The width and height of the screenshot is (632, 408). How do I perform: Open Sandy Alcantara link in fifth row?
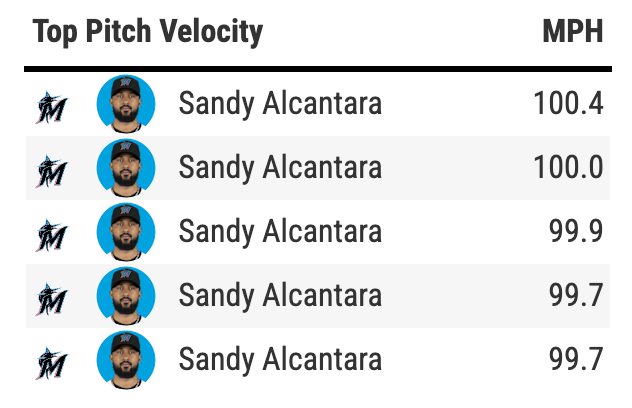(x=280, y=360)
